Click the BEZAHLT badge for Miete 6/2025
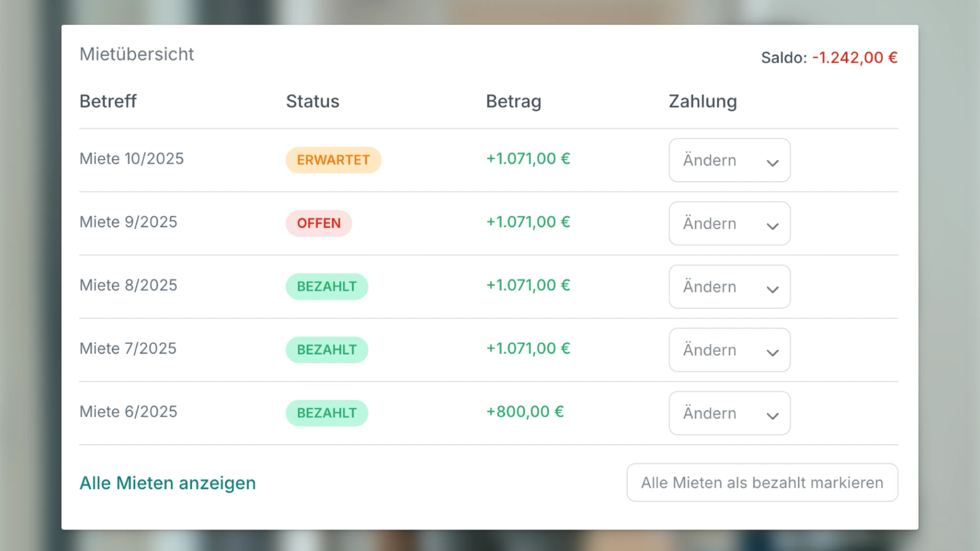Screen dimensions: 980x551 [x=327, y=413]
